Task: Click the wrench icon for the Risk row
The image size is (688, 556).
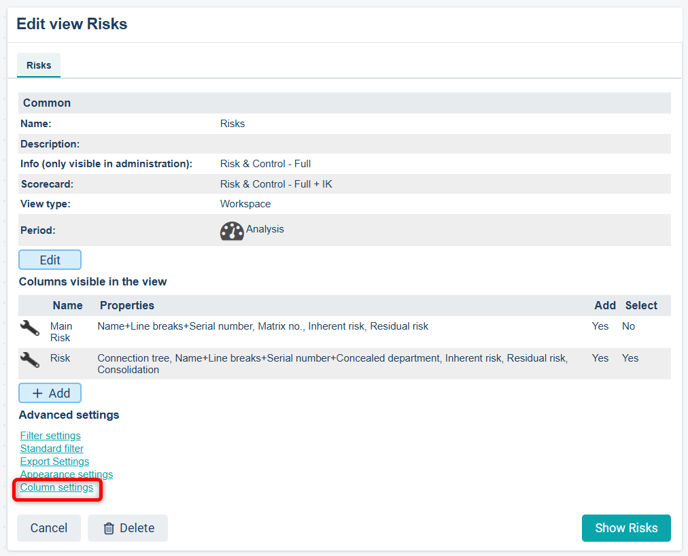Action: [x=30, y=360]
